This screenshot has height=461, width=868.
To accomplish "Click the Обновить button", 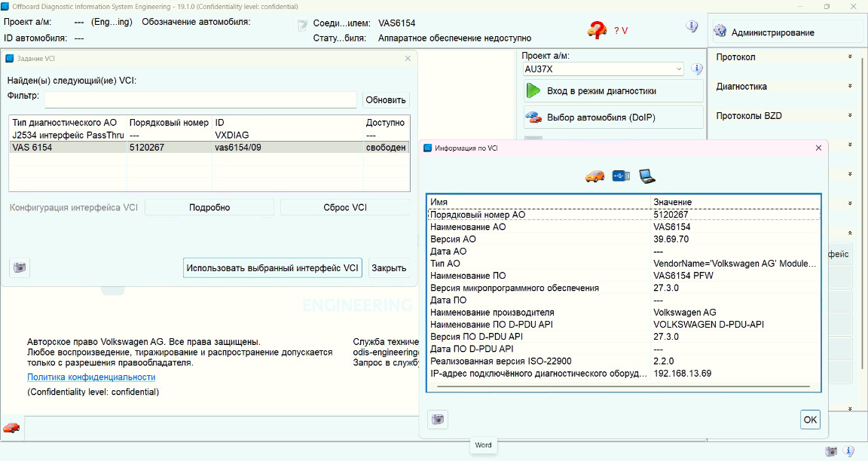I will (x=386, y=100).
